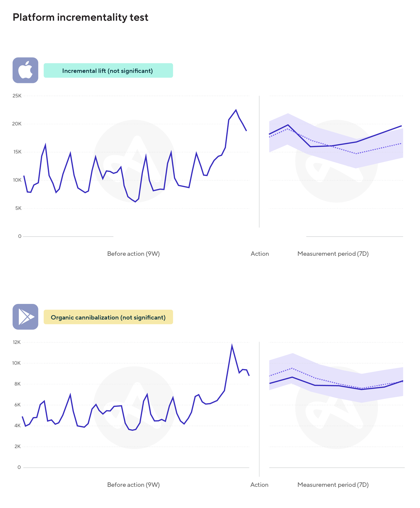Click the Apple platform icon
The width and height of the screenshot is (420, 508).
(25, 70)
